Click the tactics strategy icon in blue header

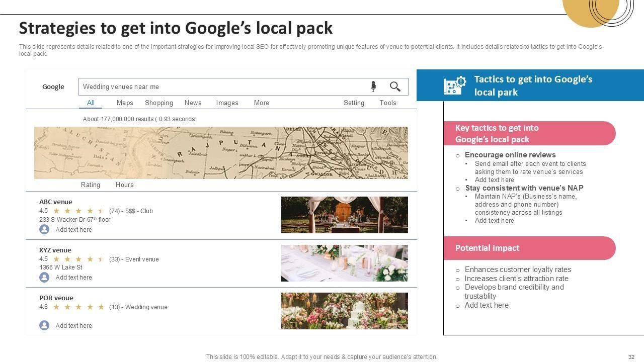coord(454,85)
